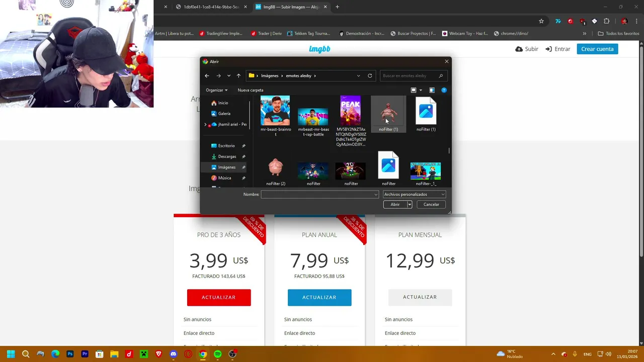Click ACTUALIZAR for the Plan Anual
Image resolution: width=644 pixels, height=362 pixels.
tap(319, 297)
